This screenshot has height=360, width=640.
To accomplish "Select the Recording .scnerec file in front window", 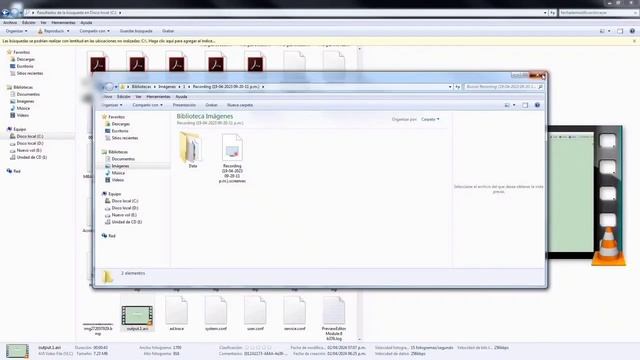I will tap(232, 158).
